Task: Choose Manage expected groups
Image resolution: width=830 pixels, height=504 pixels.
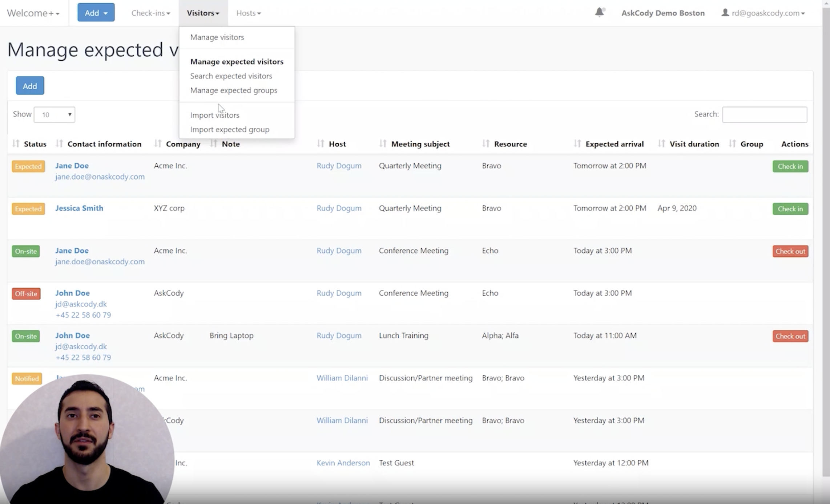Action: tap(234, 90)
